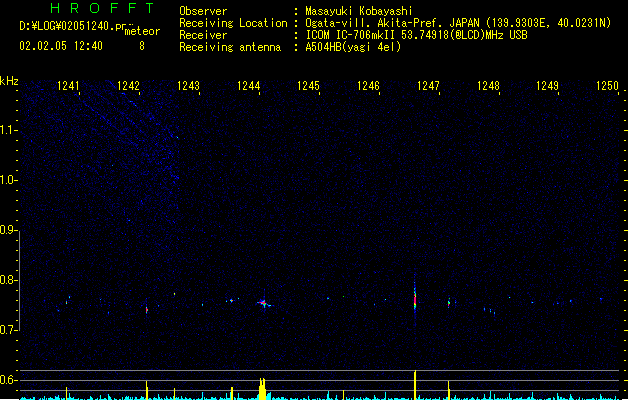
Task: Click the observer name Masayuki Kobayashi
Action: pos(358,11)
